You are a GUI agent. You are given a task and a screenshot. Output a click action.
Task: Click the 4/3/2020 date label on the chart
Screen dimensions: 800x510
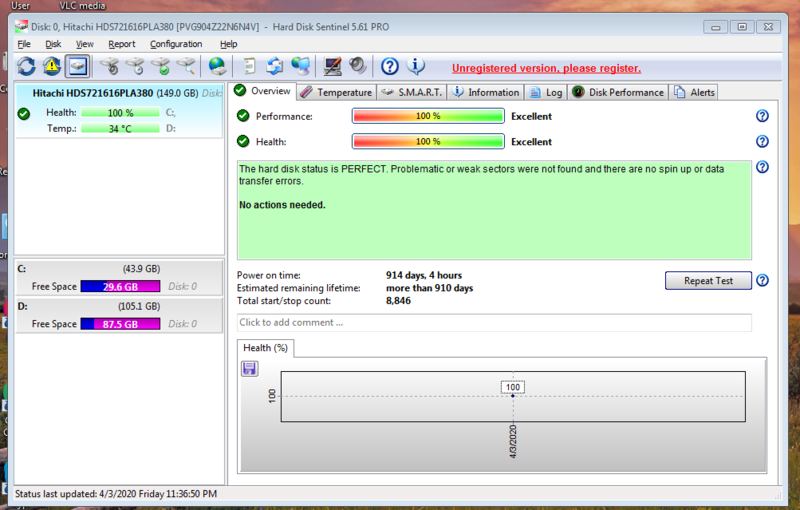513,442
